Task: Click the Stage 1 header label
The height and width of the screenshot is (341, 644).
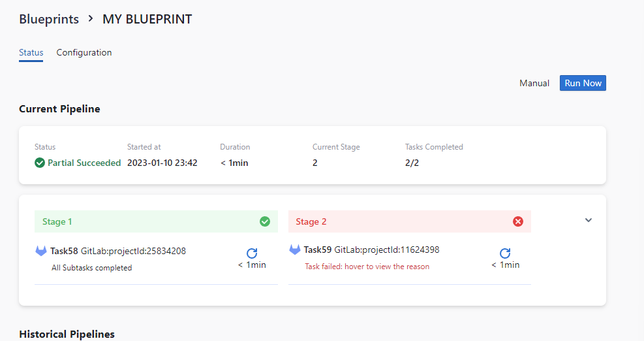Action: point(57,221)
